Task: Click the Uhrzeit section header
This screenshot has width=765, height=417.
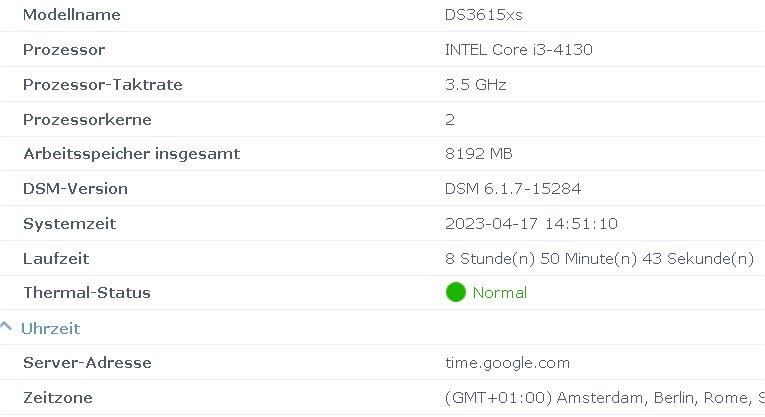Action: point(50,328)
